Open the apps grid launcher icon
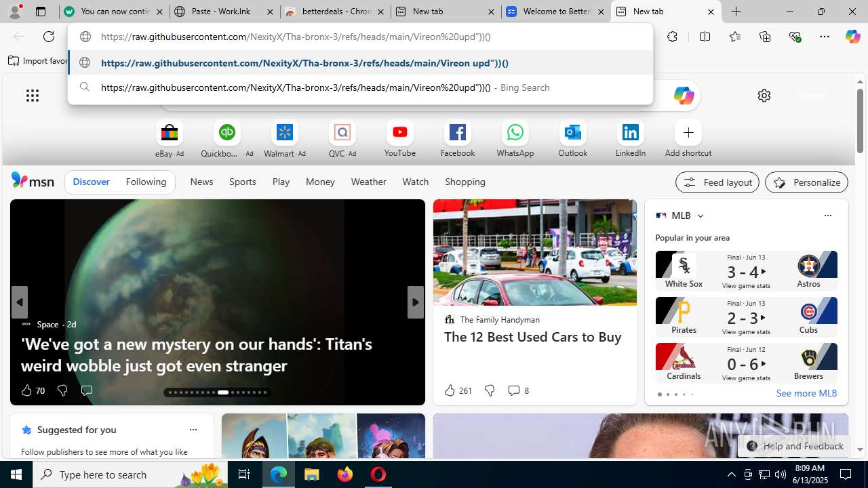Screen dimensions: 868x488 point(33,96)
